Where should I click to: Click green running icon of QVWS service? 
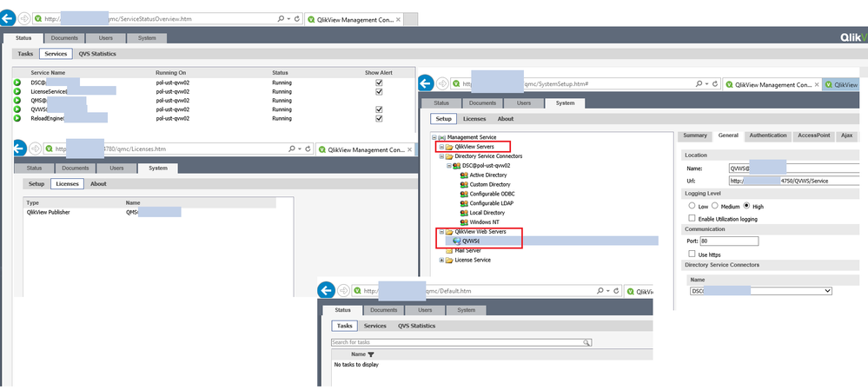[x=17, y=109]
